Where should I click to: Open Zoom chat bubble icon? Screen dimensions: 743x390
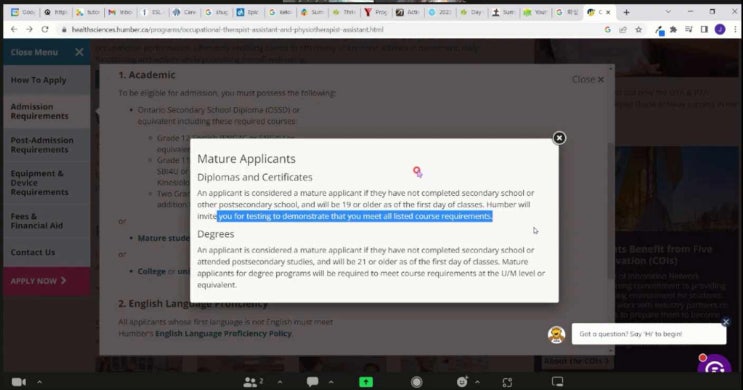(312, 381)
